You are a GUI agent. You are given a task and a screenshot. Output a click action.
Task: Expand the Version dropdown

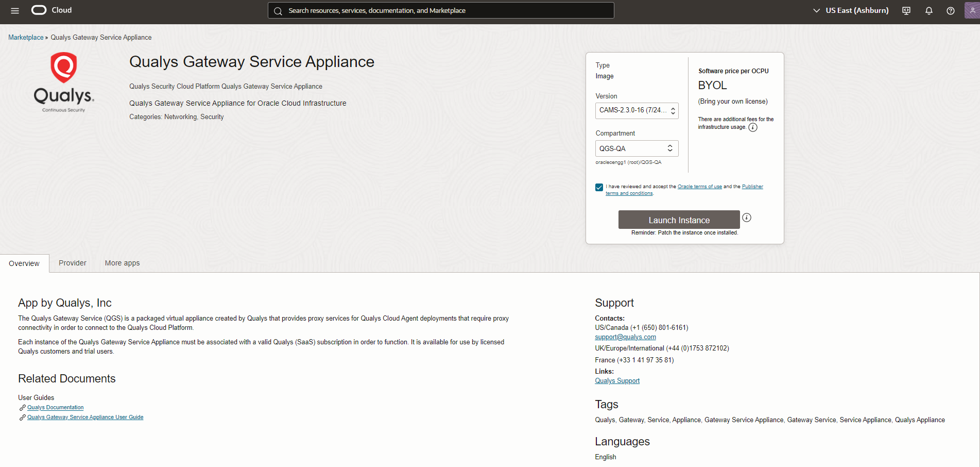coord(637,110)
